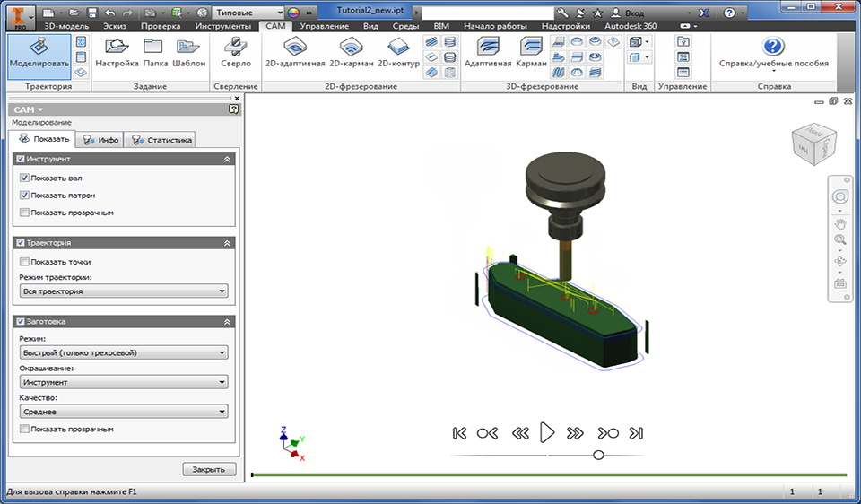Click the Моделировать simulate tool
The image size is (861, 504).
[x=39, y=56]
